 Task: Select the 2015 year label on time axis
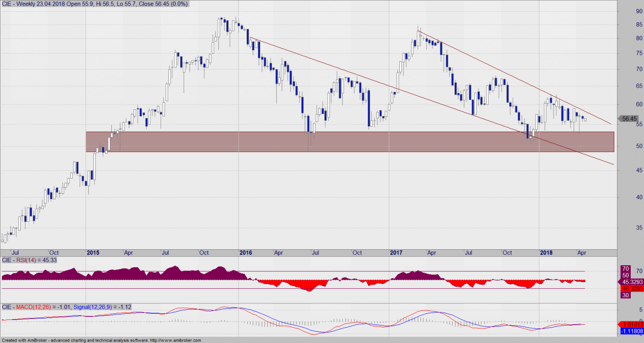(93, 253)
